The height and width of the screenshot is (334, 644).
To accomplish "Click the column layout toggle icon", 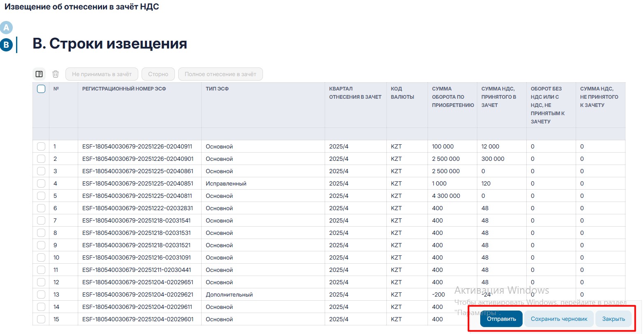I will point(39,74).
